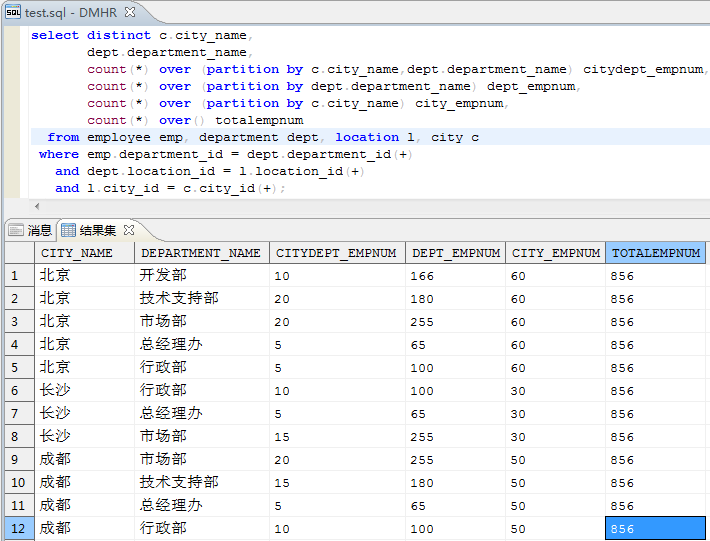
Task: Switch to the 消息 tab
Action: click(x=39, y=230)
